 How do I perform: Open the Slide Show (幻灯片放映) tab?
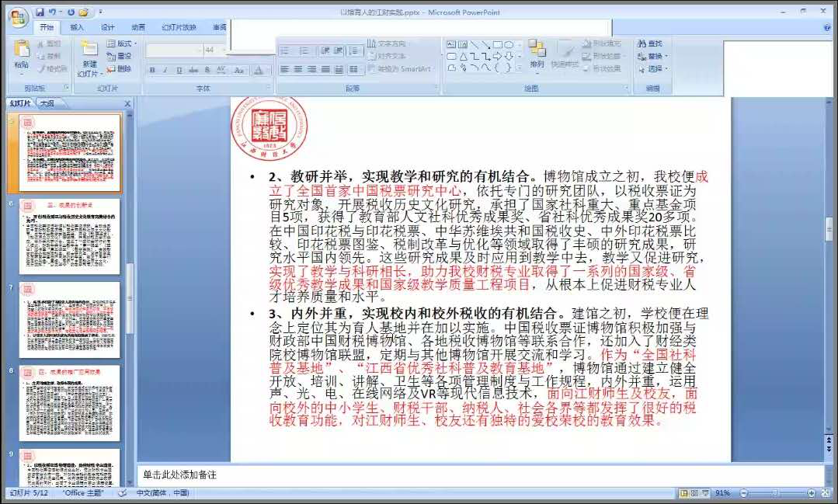(179, 27)
